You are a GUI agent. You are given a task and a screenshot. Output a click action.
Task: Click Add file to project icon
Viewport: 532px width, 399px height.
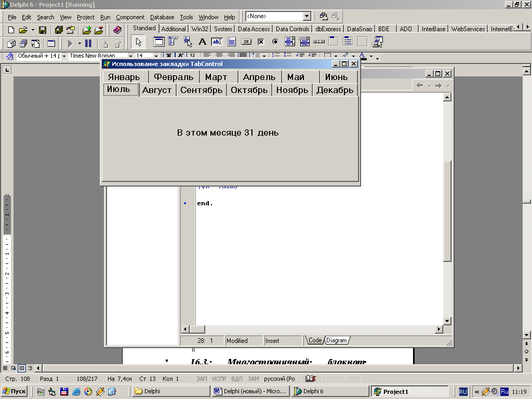click(87, 30)
